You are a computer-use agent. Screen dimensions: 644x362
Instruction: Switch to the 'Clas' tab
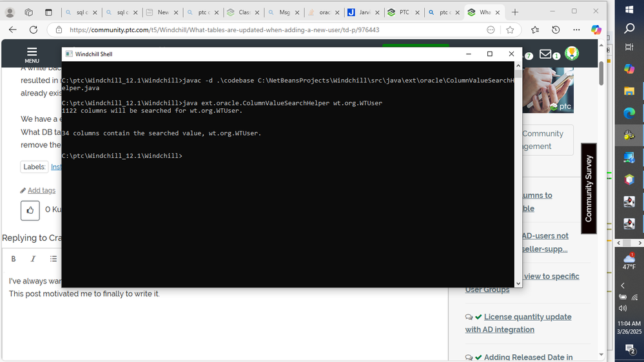[x=244, y=12]
